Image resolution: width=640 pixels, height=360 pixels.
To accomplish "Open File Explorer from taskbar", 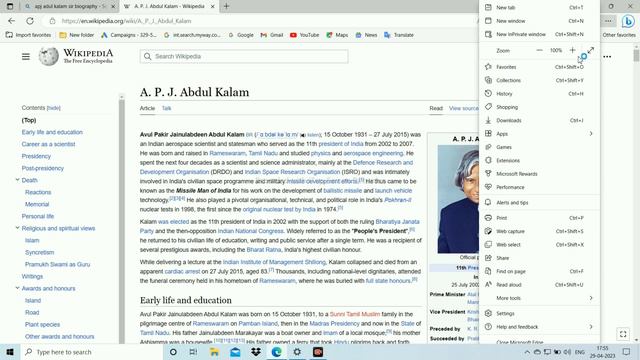I will click(x=214, y=352).
